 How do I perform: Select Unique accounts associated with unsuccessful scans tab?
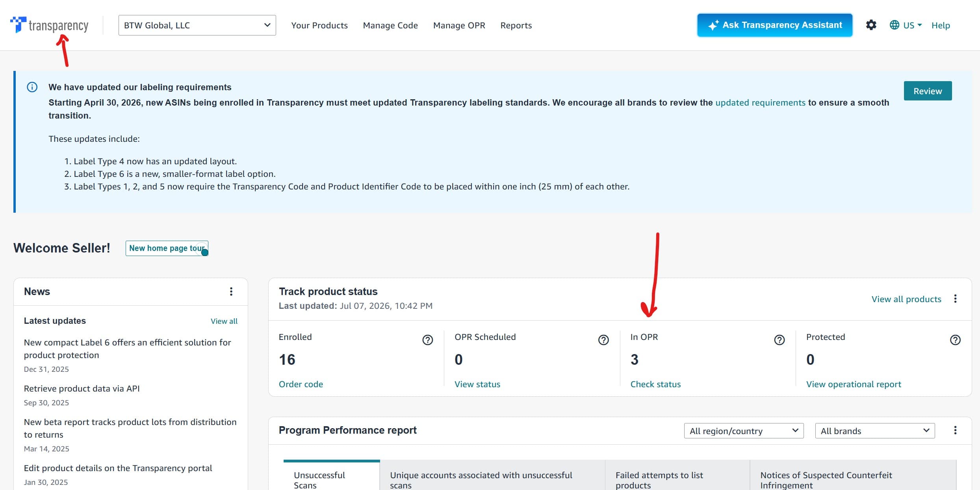492,476
